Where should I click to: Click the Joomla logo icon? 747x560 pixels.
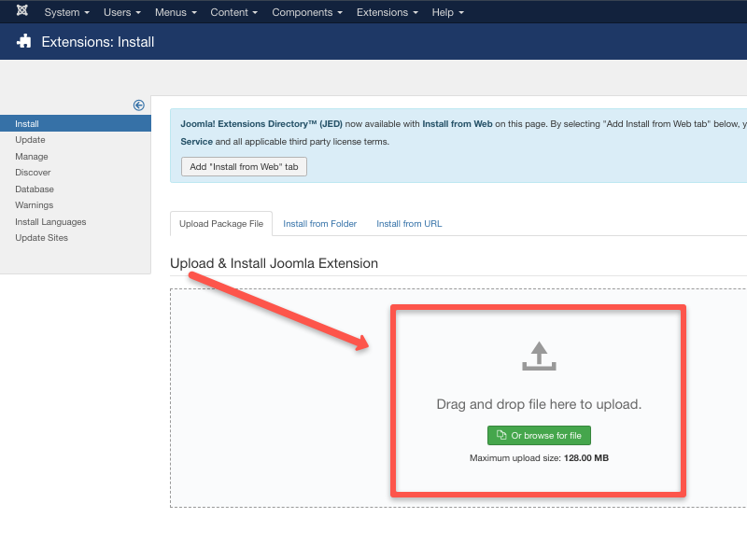tap(21, 12)
